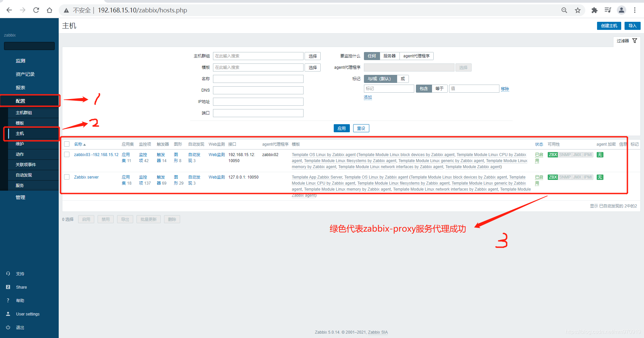Viewport: 644px width, 338px height.
Task: Open the Zabbix server host link
Action: (x=86, y=177)
